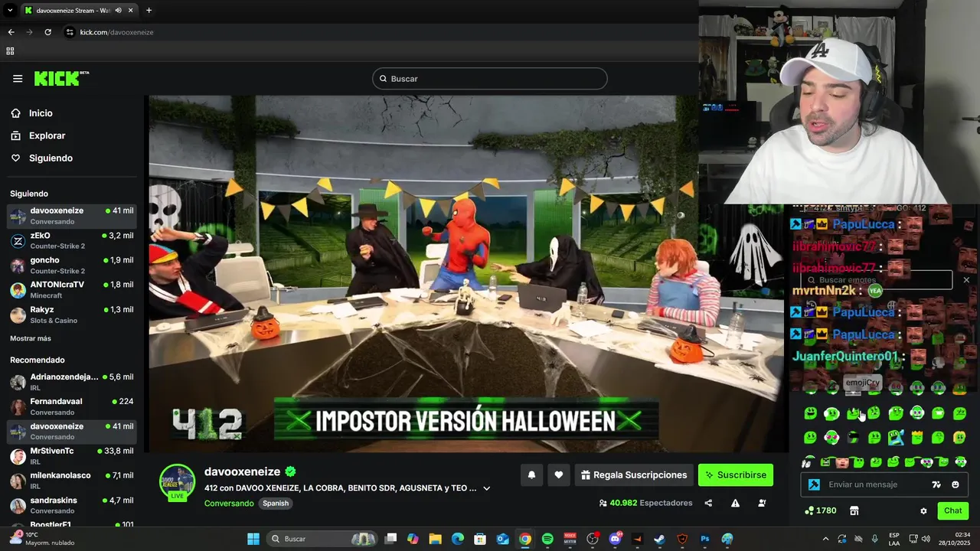
Task: Open a new browser tab
Action: [149, 11]
